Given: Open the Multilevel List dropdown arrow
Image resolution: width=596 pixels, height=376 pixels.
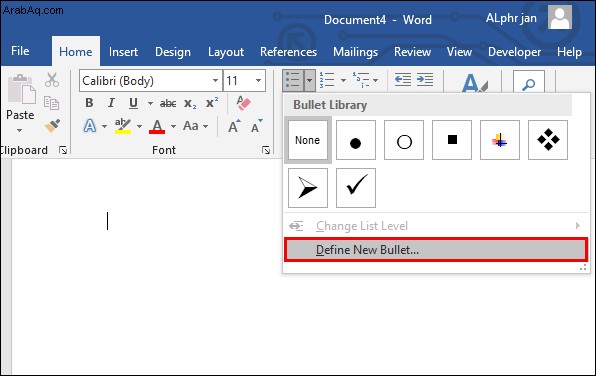Looking at the screenshot, I should (376, 80).
